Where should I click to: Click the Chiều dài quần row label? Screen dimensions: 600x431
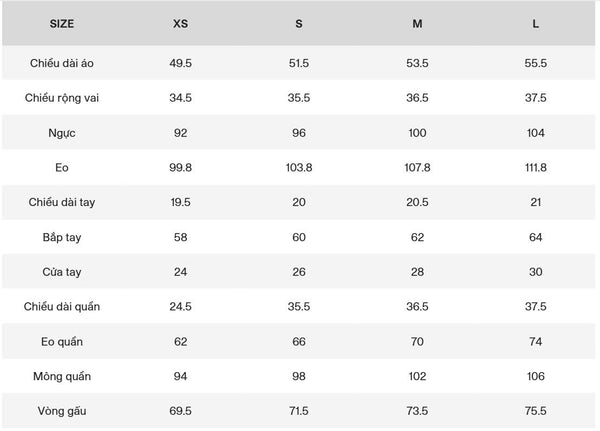62,307
